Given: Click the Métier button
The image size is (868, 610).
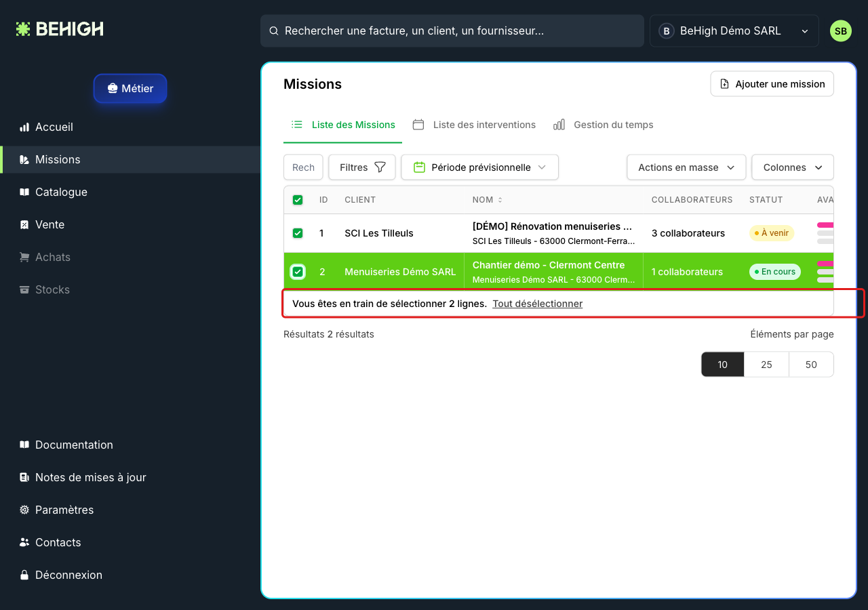Looking at the screenshot, I should point(130,88).
